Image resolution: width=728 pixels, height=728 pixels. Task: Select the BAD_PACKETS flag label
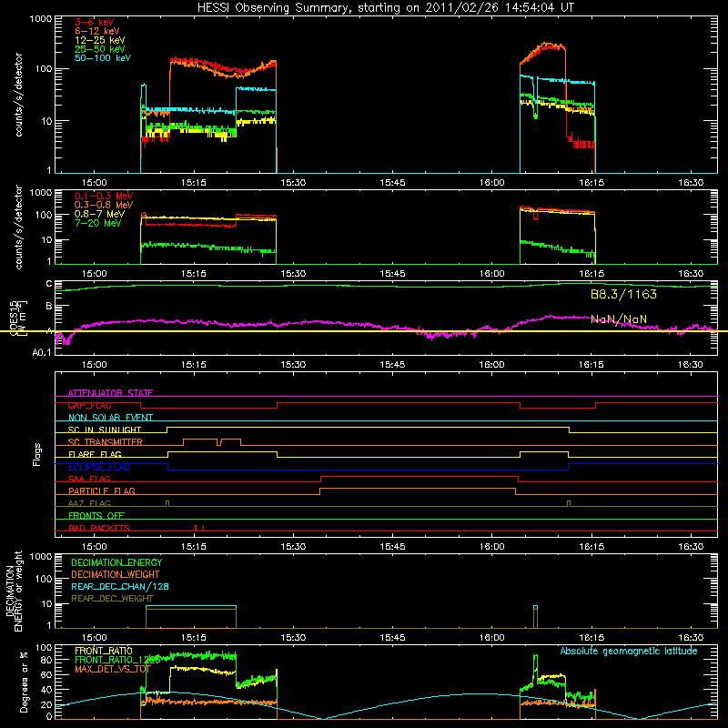coord(99,528)
